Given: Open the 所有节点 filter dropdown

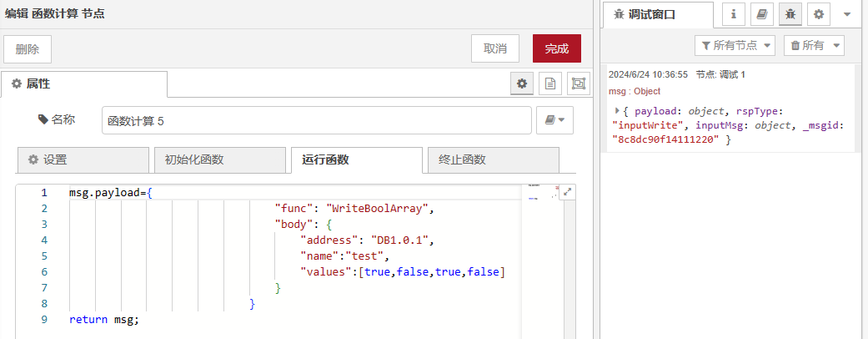Looking at the screenshot, I should click(735, 45).
